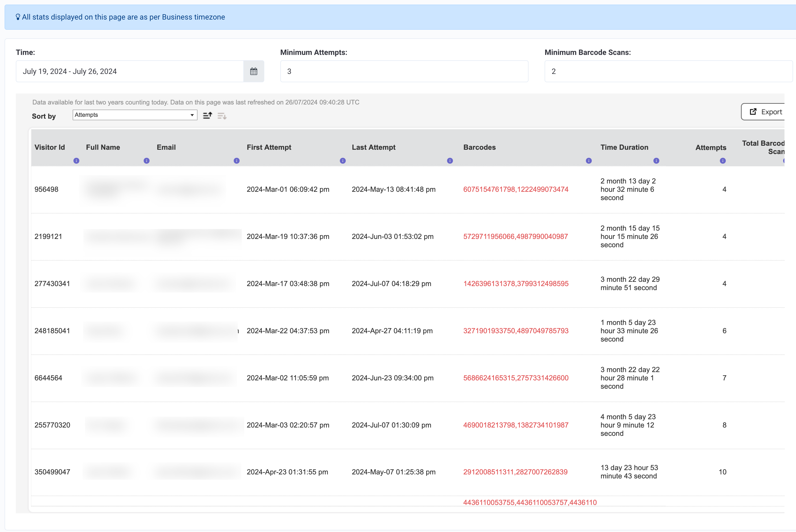This screenshot has width=796, height=532.
Task: Click last attempt 2024-Jul-07 04:18:29 pm
Action: click(391, 284)
